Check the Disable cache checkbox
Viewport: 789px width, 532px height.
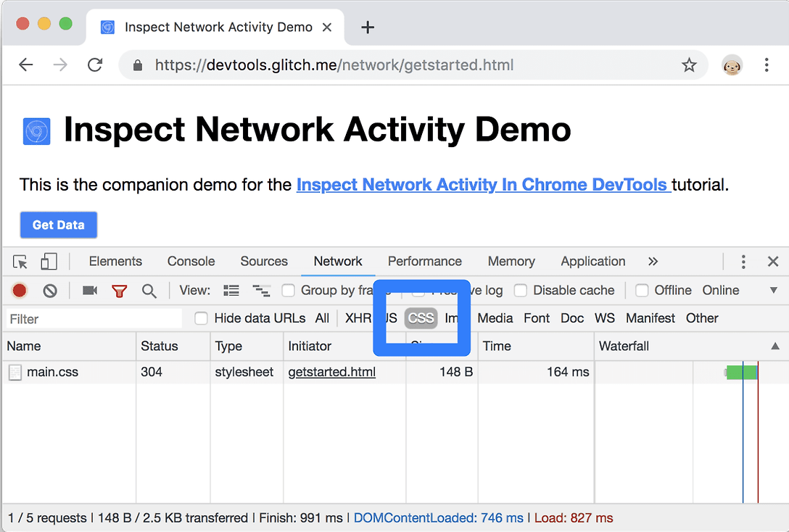click(521, 291)
